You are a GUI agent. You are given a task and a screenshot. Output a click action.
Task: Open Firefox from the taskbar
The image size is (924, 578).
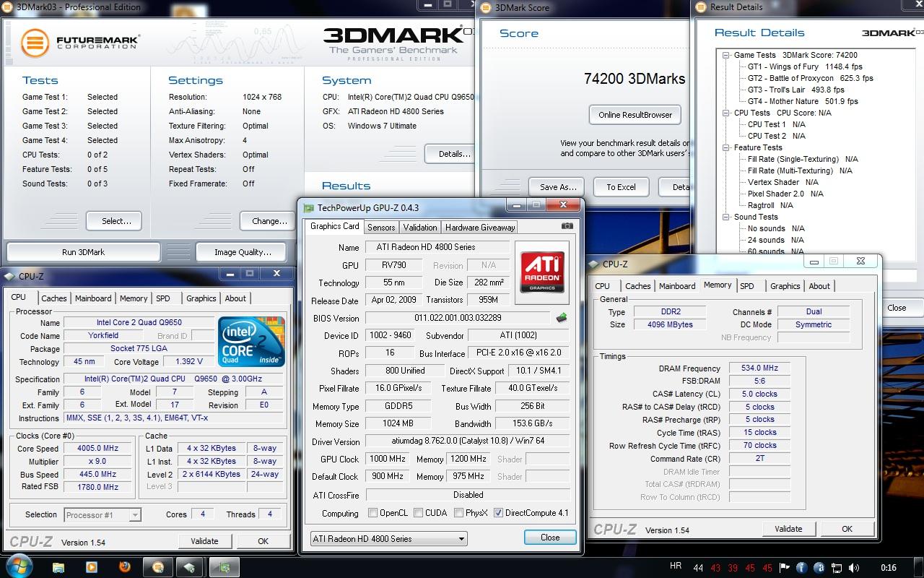125,567
